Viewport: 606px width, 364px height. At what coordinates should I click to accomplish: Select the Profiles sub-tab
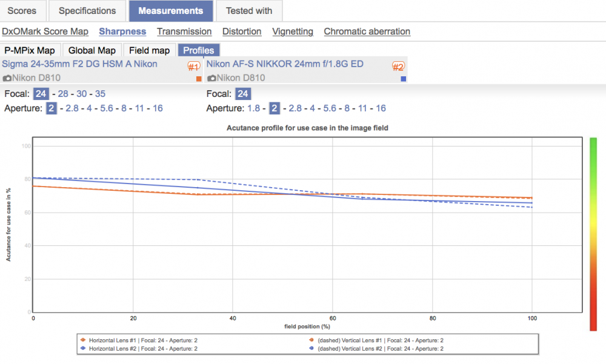click(199, 51)
